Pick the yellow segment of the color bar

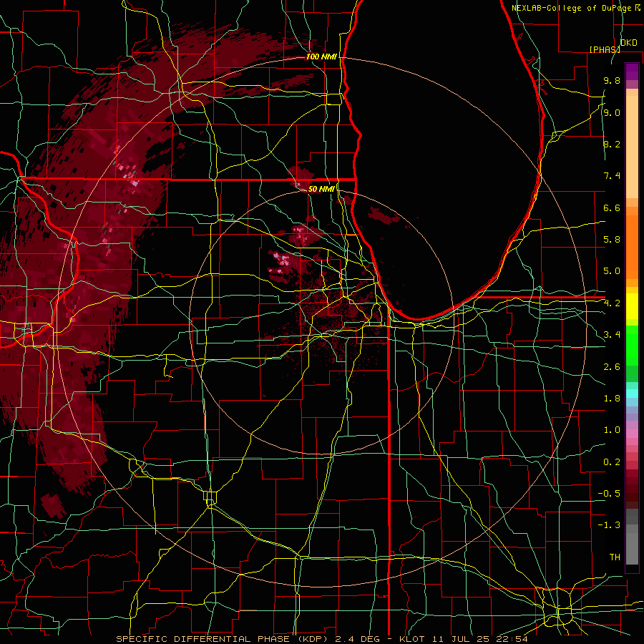632,306
